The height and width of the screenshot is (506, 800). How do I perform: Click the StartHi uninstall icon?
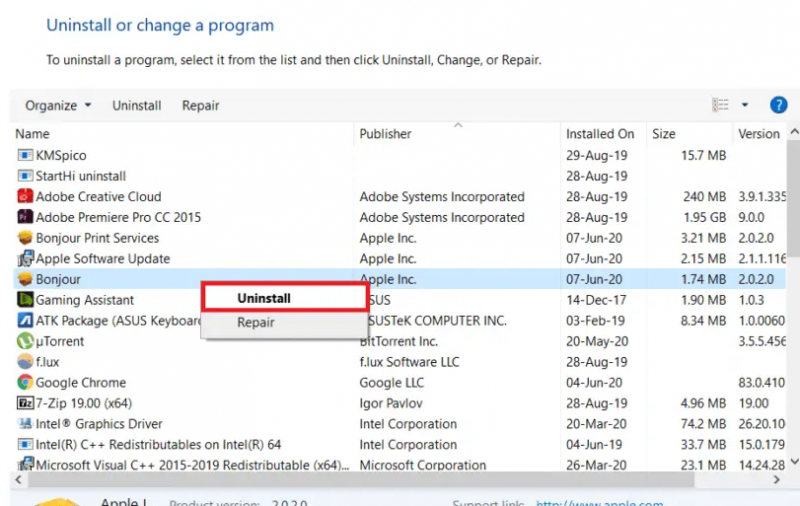[25, 176]
